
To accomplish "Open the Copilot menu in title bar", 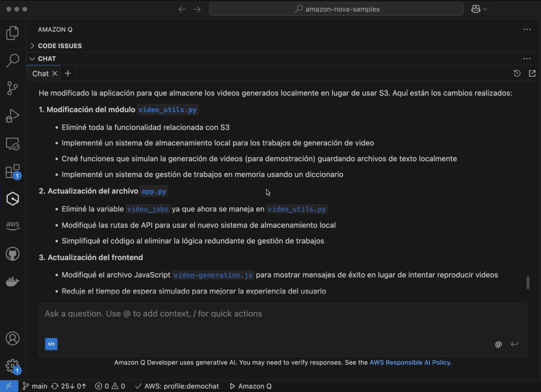I will 479,10.
